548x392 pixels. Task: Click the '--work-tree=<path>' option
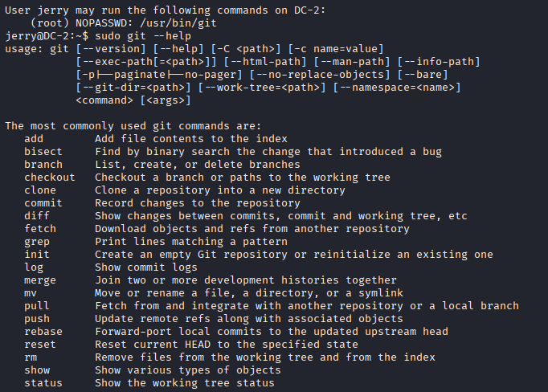[262, 88]
